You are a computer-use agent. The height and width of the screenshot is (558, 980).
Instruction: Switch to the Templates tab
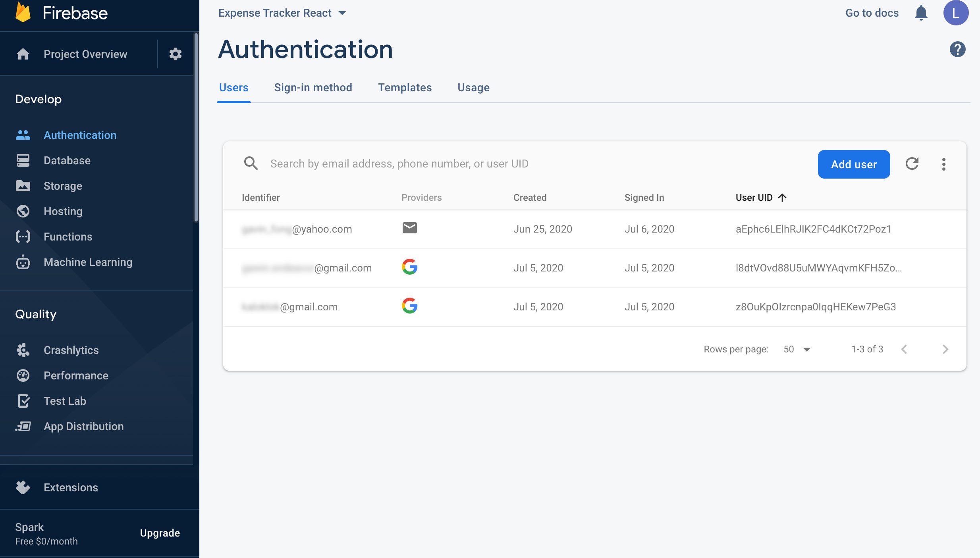[405, 88]
